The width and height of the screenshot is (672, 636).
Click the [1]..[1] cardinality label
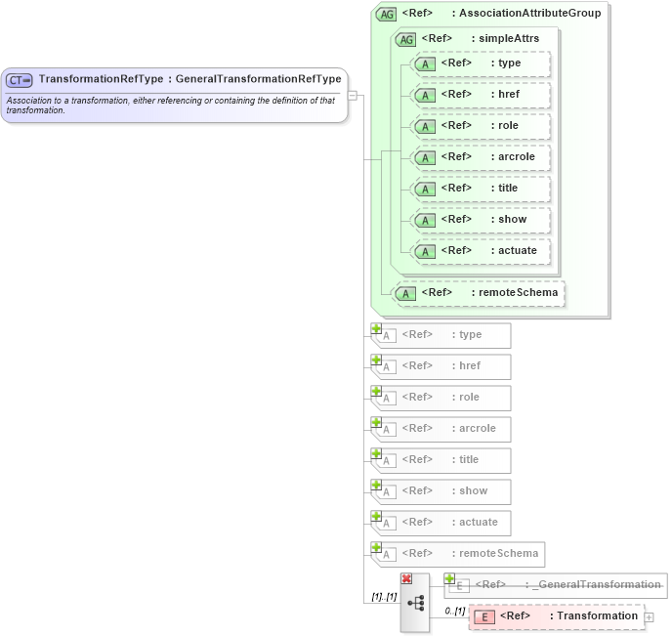tap(384, 597)
